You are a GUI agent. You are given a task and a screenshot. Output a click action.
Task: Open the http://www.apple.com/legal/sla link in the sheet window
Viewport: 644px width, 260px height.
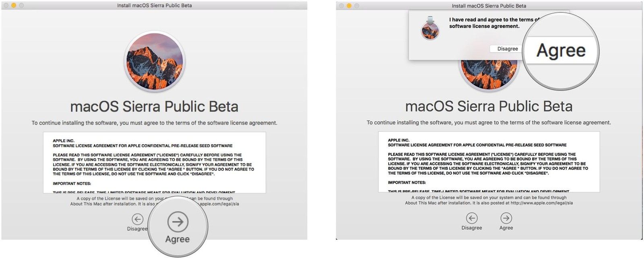(x=541, y=203)
